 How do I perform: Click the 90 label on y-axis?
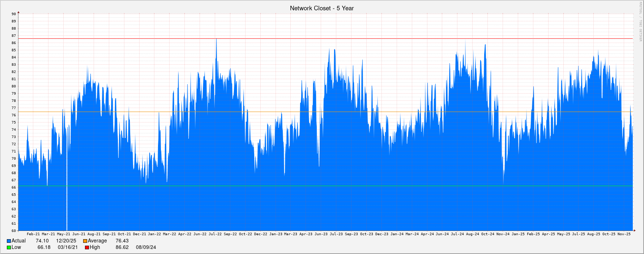[13, 14]
